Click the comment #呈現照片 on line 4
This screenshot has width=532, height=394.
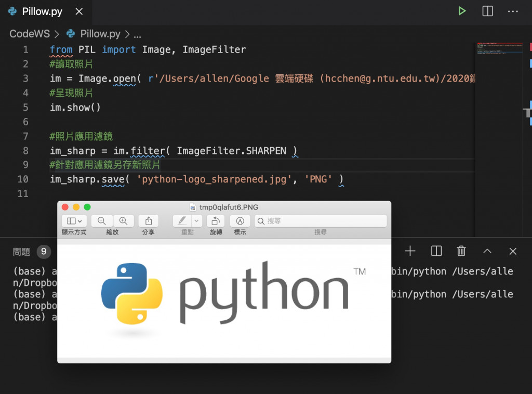(71, 93)
